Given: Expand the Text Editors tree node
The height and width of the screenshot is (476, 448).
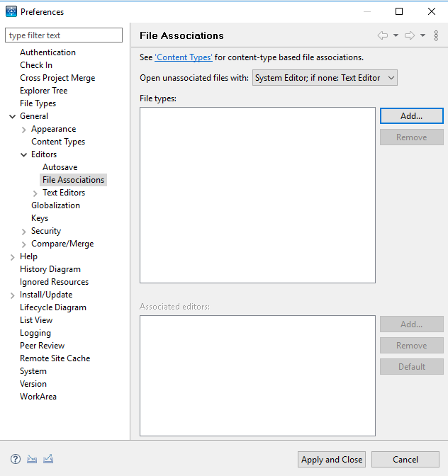Looking at the screenshot, I should pyautogui.click(x=35, y=193).
